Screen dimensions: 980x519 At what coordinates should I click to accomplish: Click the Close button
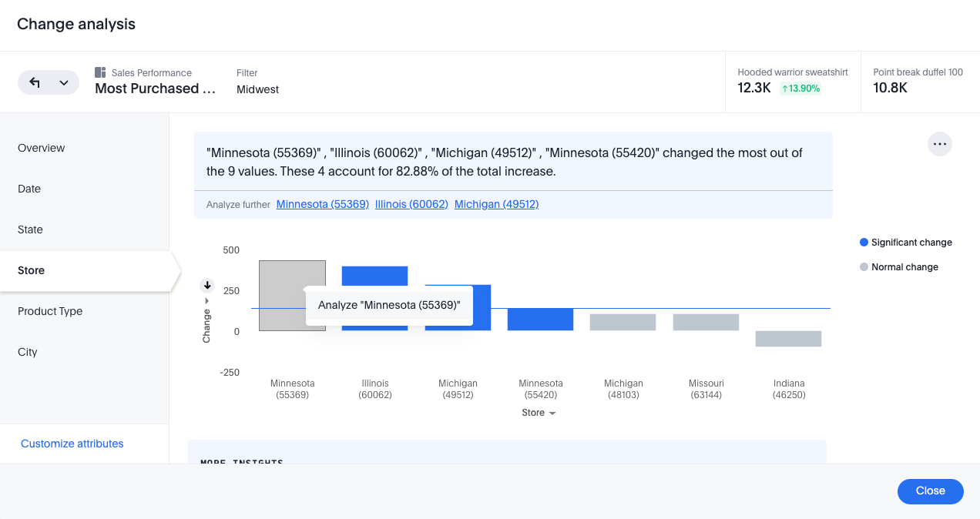pos(930,491)
